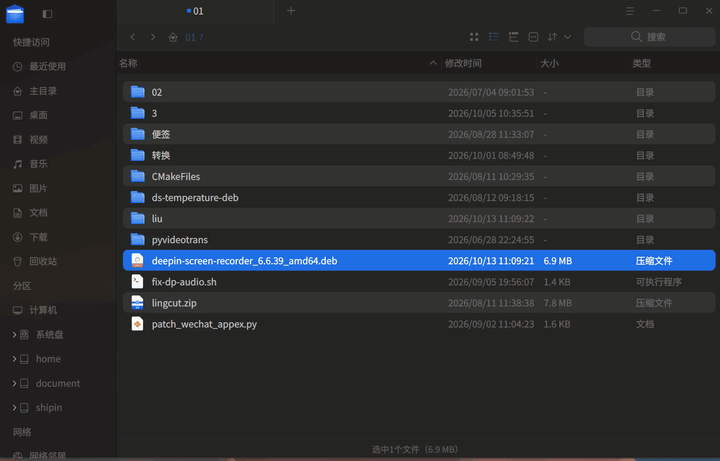The width and height of the screenshot is (720, 461).
Task: Open the sort order dropdown
Action: [x=559, y=37]
